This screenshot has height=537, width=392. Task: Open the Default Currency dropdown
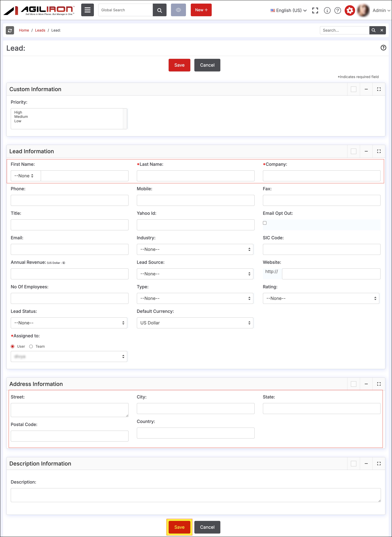[195, 323]
